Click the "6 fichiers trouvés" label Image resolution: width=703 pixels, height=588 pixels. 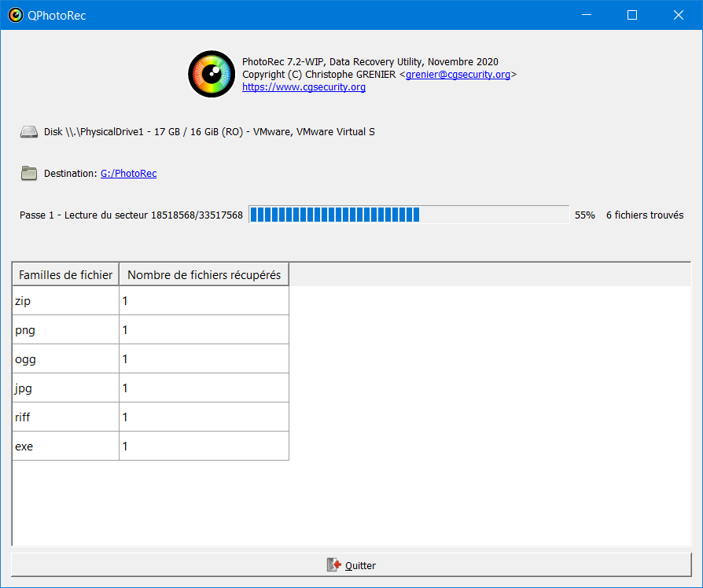point(645,215)
